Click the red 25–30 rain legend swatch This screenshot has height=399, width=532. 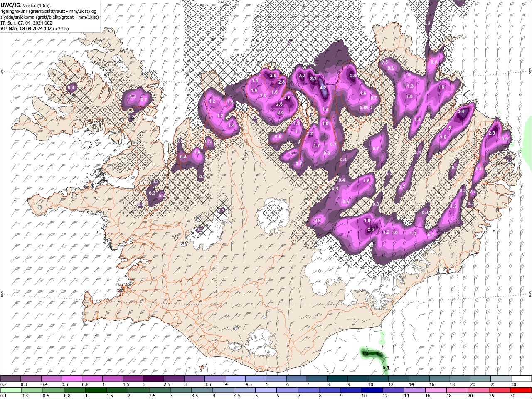[x=500, y=390]
